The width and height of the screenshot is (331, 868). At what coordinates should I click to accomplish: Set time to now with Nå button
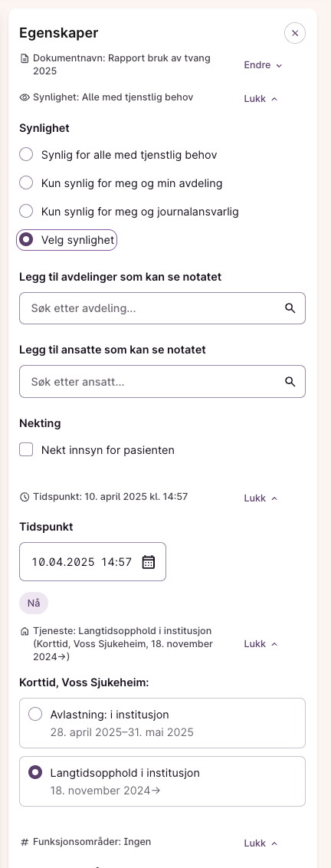point(34,603)
